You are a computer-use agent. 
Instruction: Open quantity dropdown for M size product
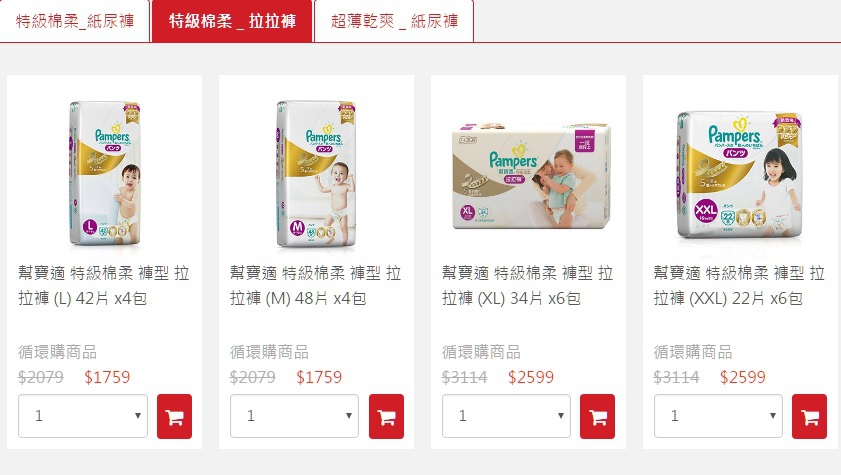pyautogui.click(x=294, y=416)
